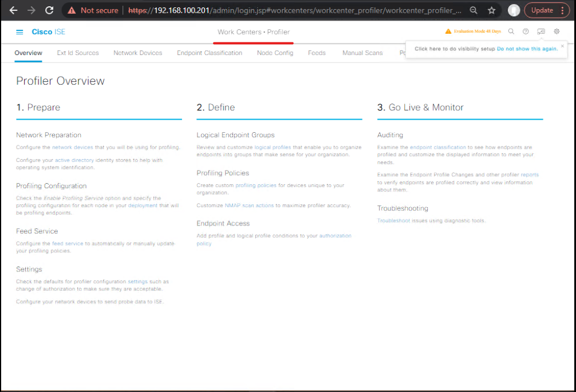The height and width of the screenshot is (392, 576).
Task: Open the Node Config tab
Action: tap(275, 53)
